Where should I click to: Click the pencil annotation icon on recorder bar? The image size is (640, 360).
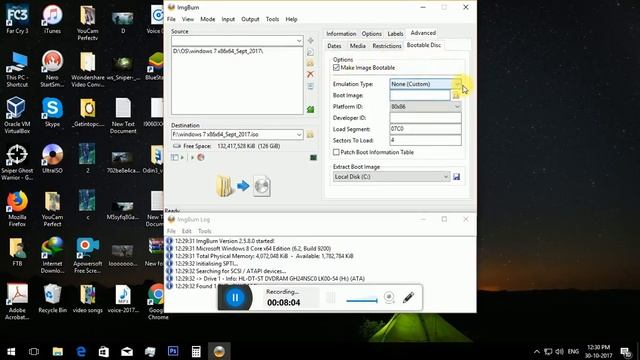coord(409,298)
